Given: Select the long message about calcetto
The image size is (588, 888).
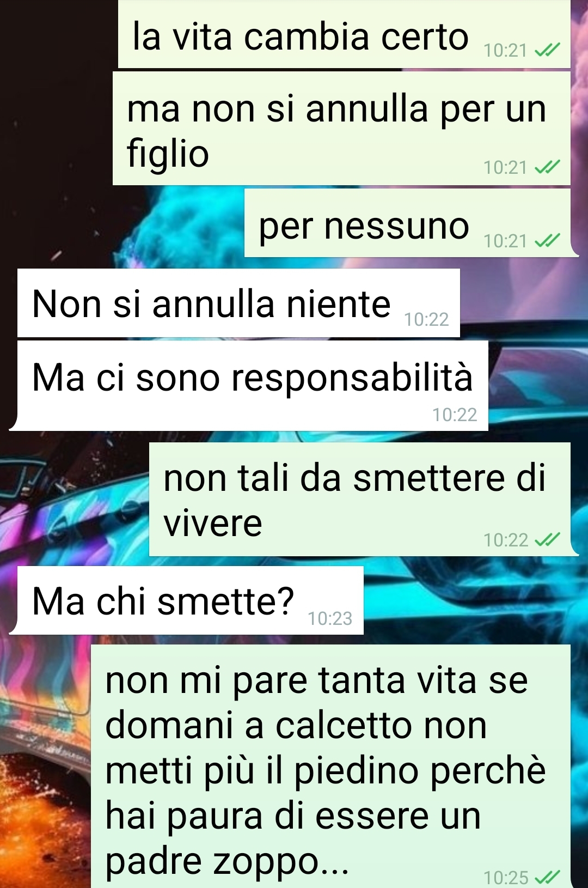Looking at the screenshot, I should (x=330, y=767).
